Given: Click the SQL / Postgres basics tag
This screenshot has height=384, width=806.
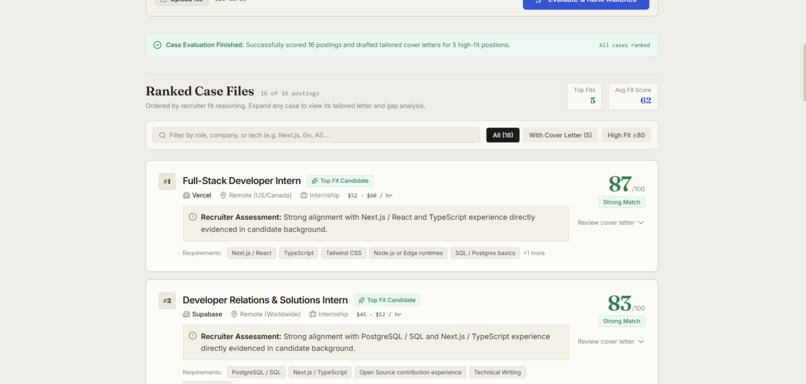Looking at the screenshot, I should pos(485,253).
